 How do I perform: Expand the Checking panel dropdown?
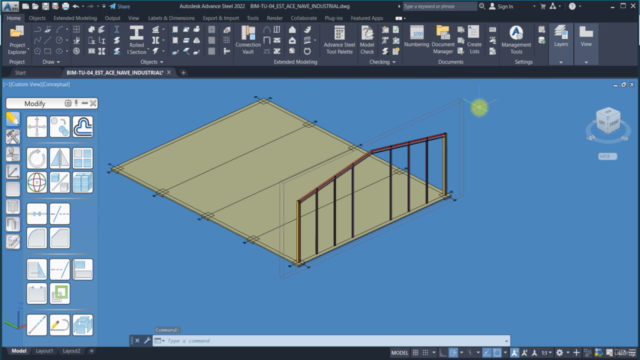tap(382, 62)
